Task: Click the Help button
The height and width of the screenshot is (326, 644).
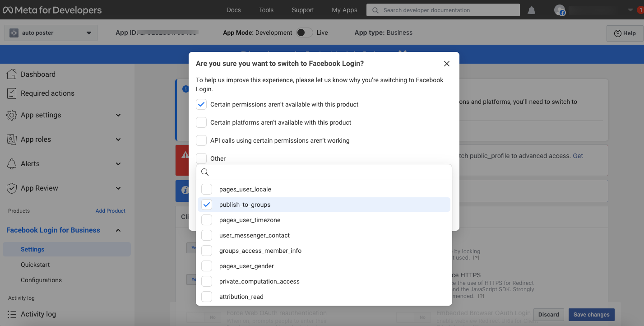Action: pyautogui.click(x=625, y=33)
